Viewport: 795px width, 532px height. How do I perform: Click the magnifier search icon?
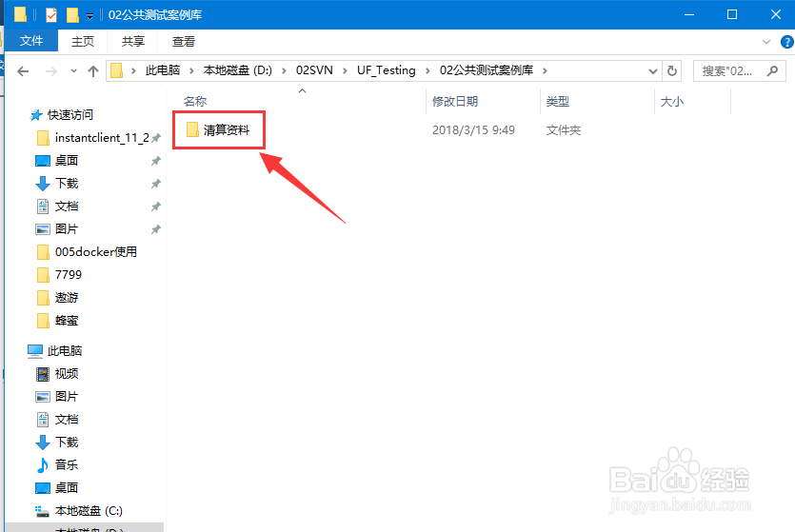772,71
